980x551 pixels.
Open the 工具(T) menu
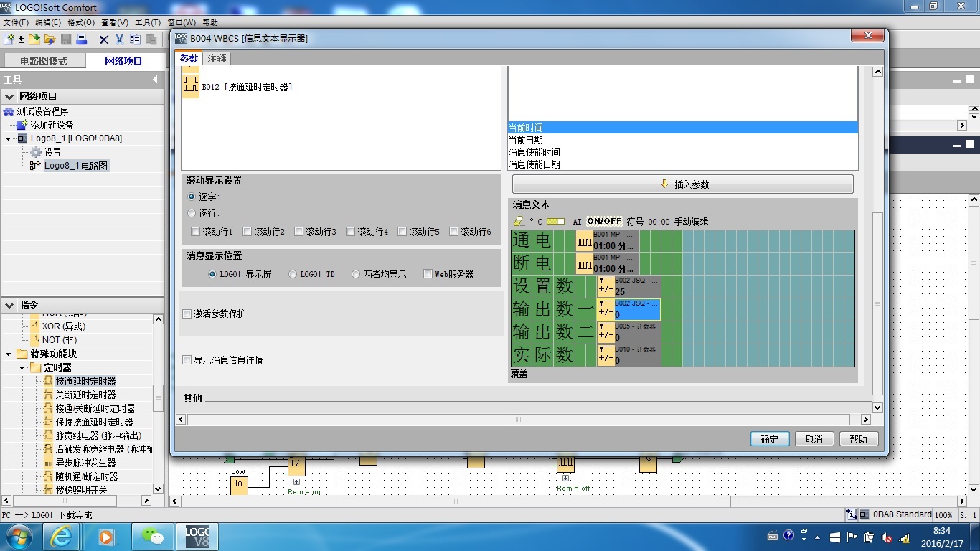(148, 22)
